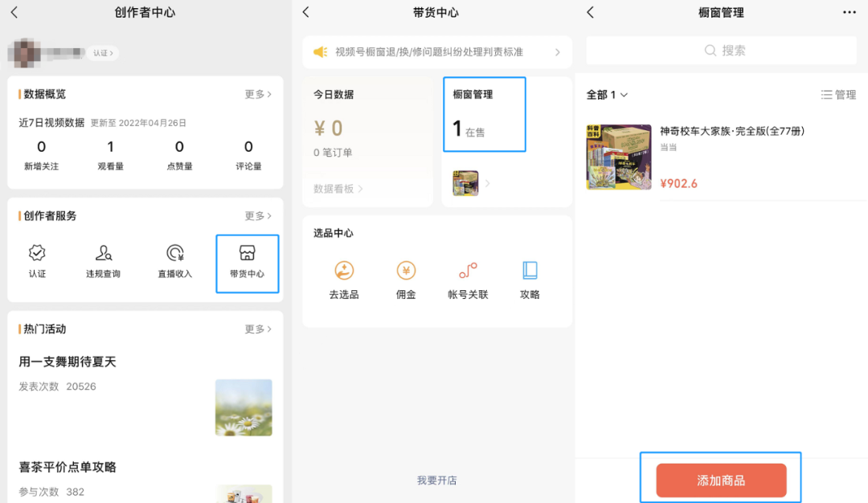Expand the 全部 1 filter dropdown

tap(607, 95)
